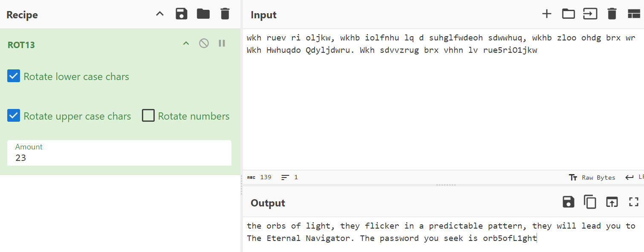Collapse the ROT13 operation arguments

coord(186,43)
